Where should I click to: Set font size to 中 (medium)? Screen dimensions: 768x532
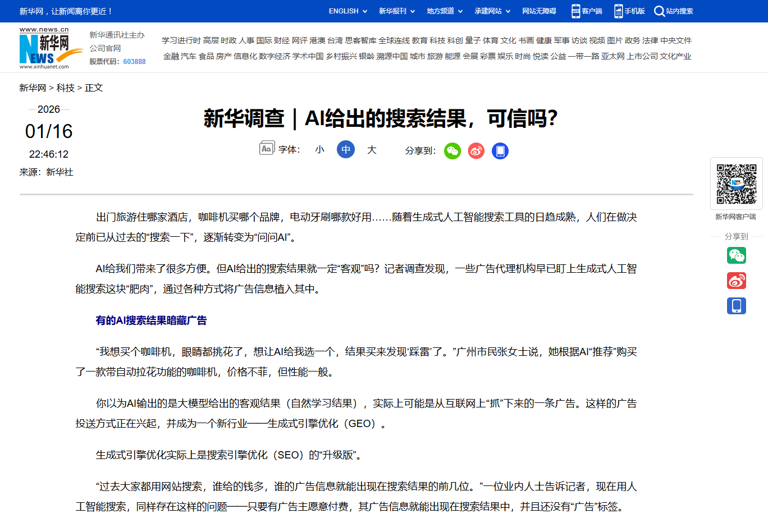coord(346,150)
